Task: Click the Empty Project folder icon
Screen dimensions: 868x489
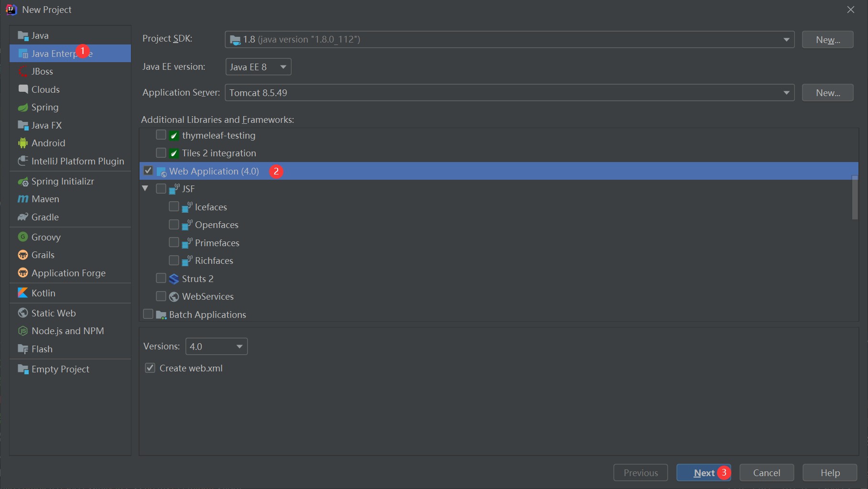Action: 23,369
